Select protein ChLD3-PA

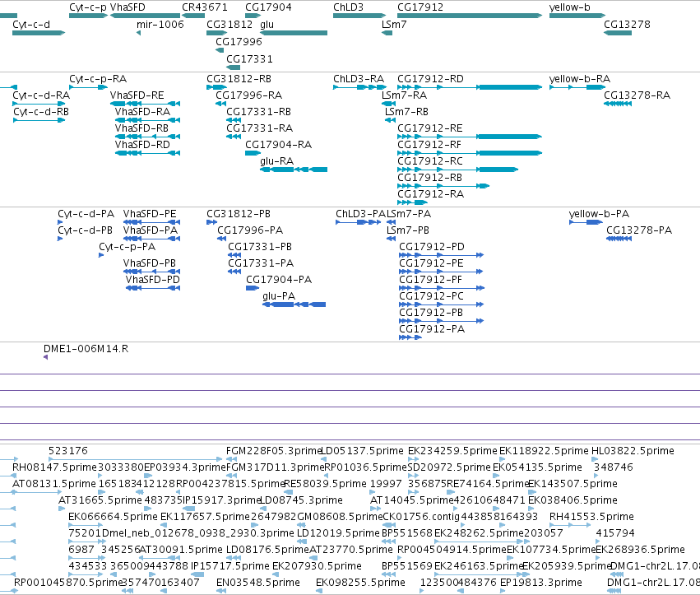pyautogui.click(x=361, y=214)
